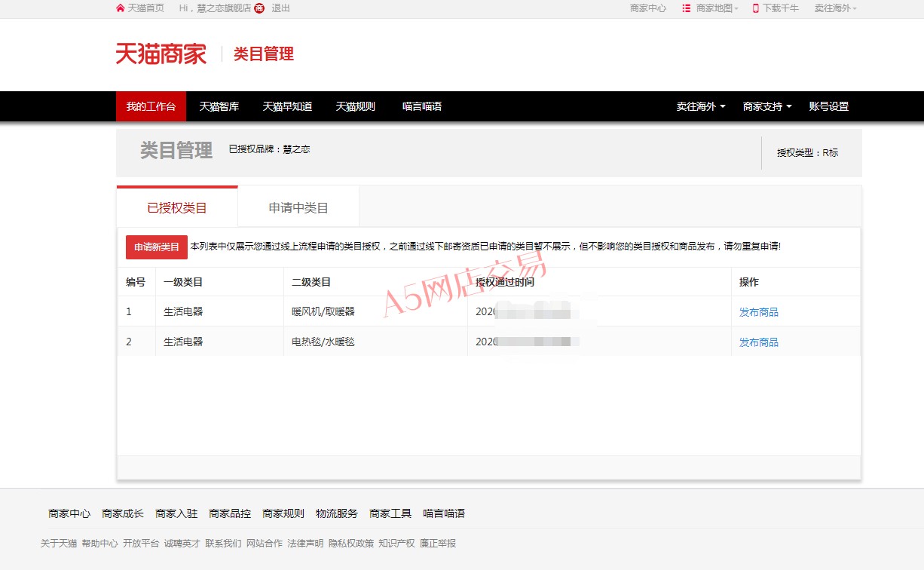Click the red merchant badge icon
Screen dimensions: 924x570
(259, 8)
